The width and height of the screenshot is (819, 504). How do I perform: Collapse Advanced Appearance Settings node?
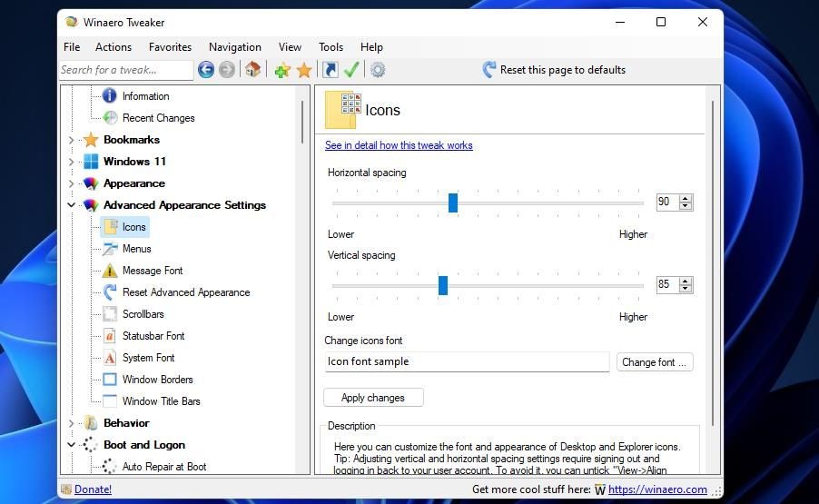tap(72, 205)
